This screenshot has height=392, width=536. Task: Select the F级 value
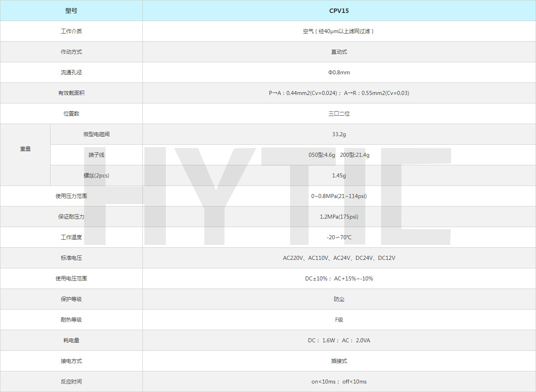click(x=339, y=320)
